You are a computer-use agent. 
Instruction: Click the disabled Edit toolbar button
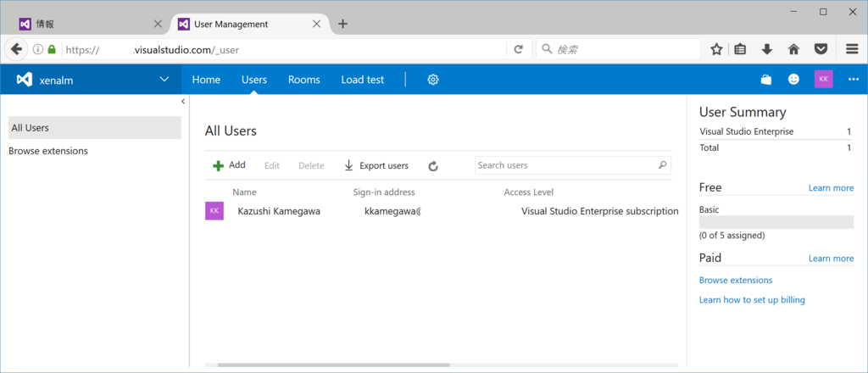click(x=272, y=165)
